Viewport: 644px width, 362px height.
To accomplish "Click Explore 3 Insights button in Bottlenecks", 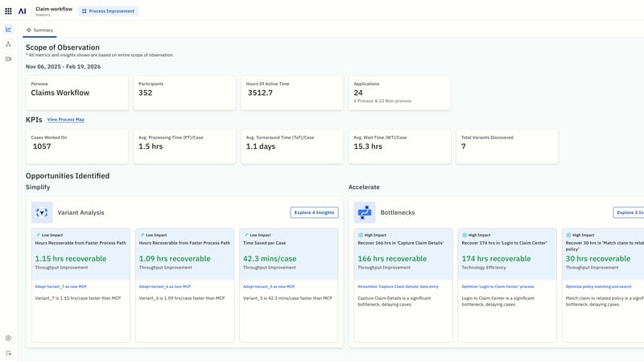I will coord(629,212).
